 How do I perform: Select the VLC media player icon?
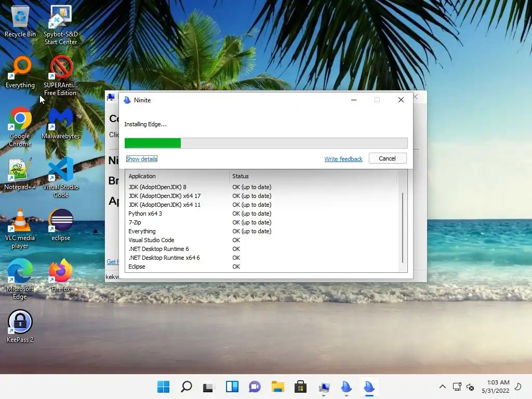(20, 229)
